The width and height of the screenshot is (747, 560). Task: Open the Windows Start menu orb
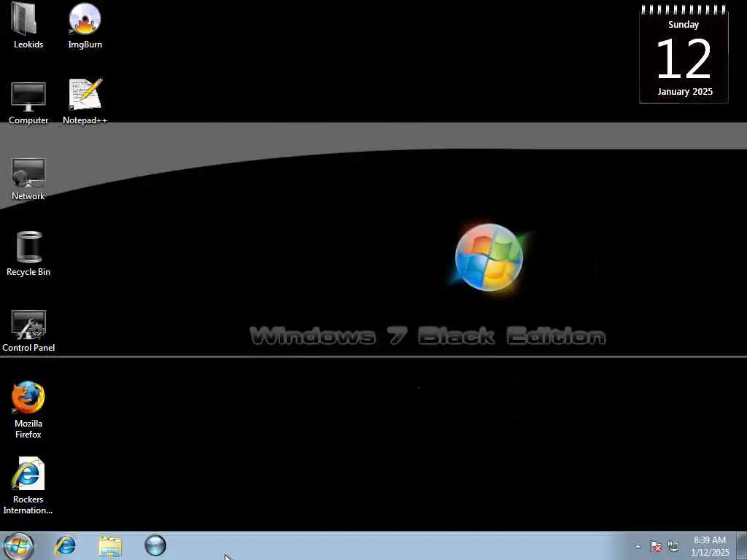click(x=18, y=545)
